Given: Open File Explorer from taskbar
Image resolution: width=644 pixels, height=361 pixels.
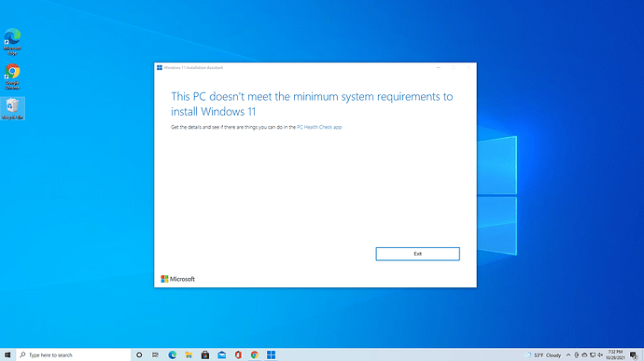Looking at the screenshot, I should [189, 354].
